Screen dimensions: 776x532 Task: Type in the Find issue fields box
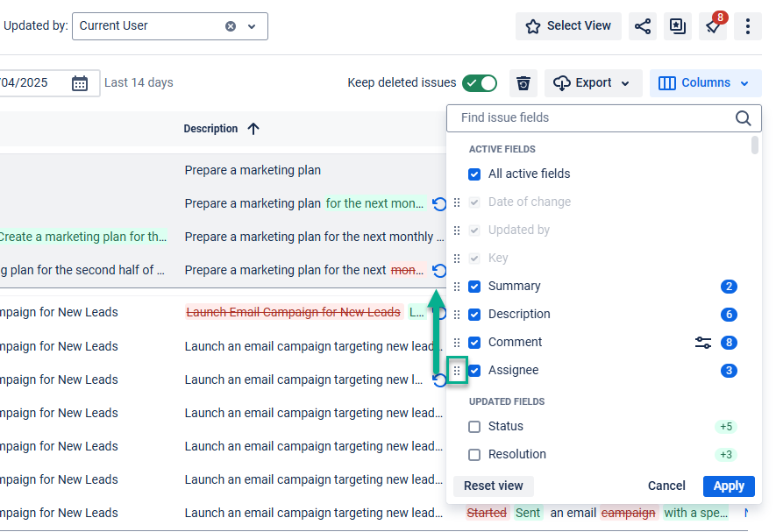tap(592, 118)
